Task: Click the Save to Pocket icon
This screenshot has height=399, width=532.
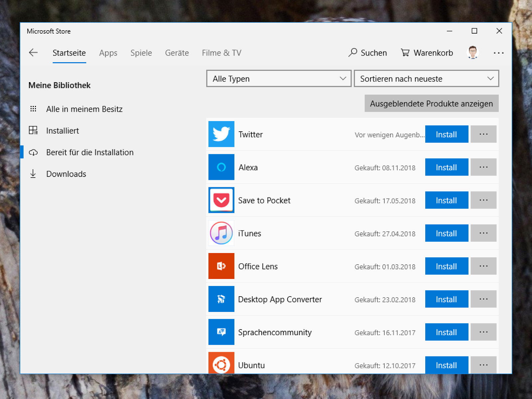Action: [x=221, y=200]
